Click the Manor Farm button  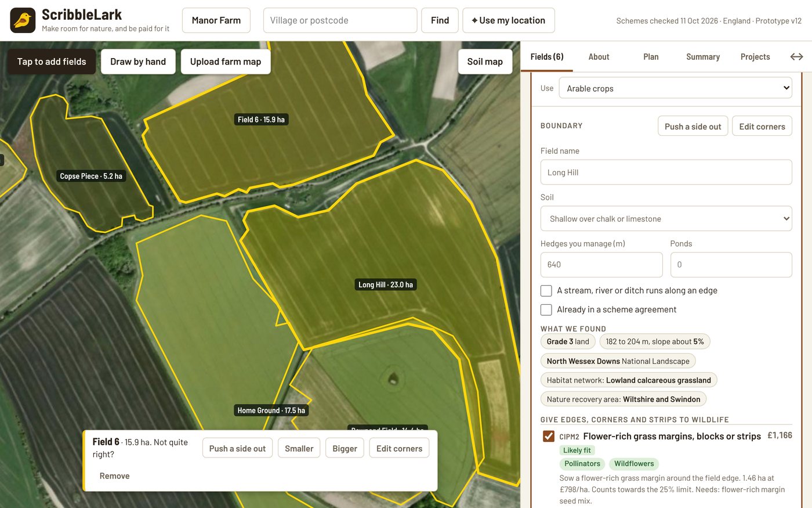216,20
